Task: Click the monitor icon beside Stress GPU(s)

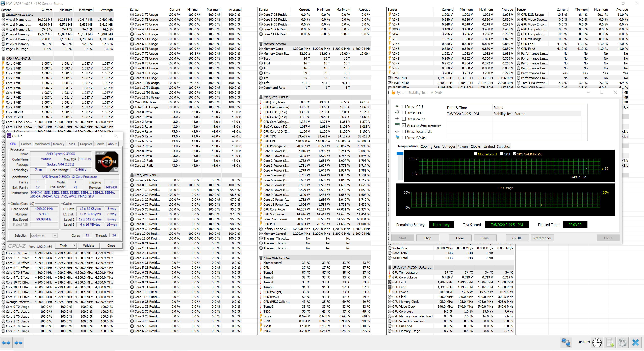Action: click(x=397, y=137)
